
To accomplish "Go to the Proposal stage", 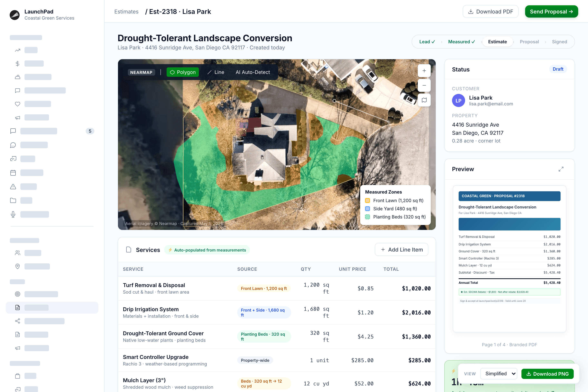I will tap(529, 42).
